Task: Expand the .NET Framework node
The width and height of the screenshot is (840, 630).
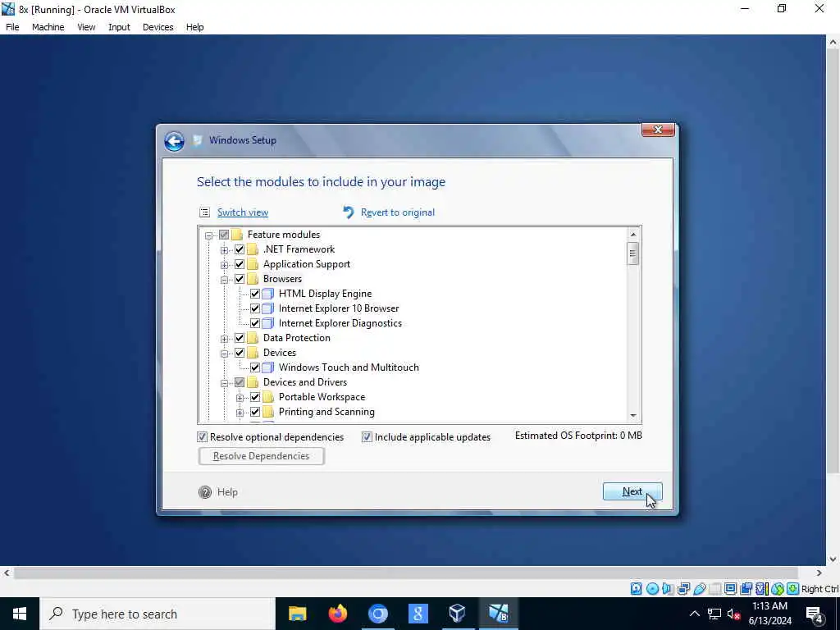Action: coord(225,250)
